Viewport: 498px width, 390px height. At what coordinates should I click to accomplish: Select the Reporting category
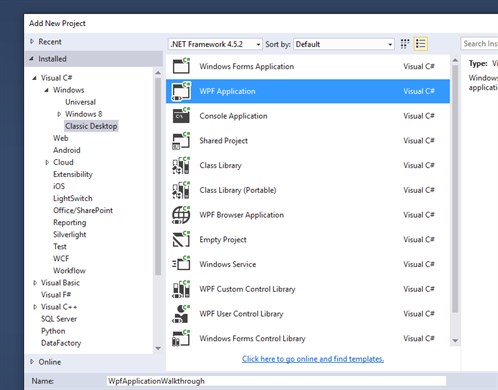click(70, 222)
